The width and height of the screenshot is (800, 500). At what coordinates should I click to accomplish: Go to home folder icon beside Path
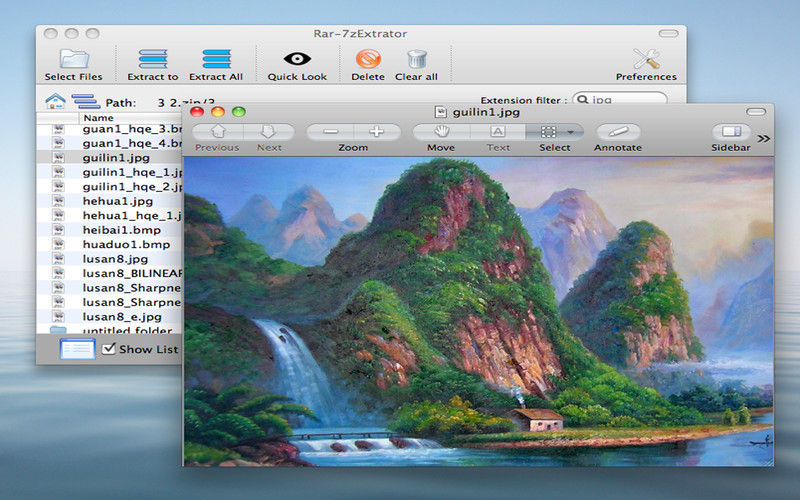pos(55,101)
